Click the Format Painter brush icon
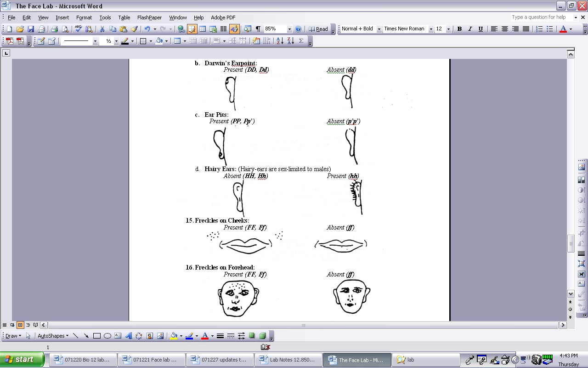 134,29
